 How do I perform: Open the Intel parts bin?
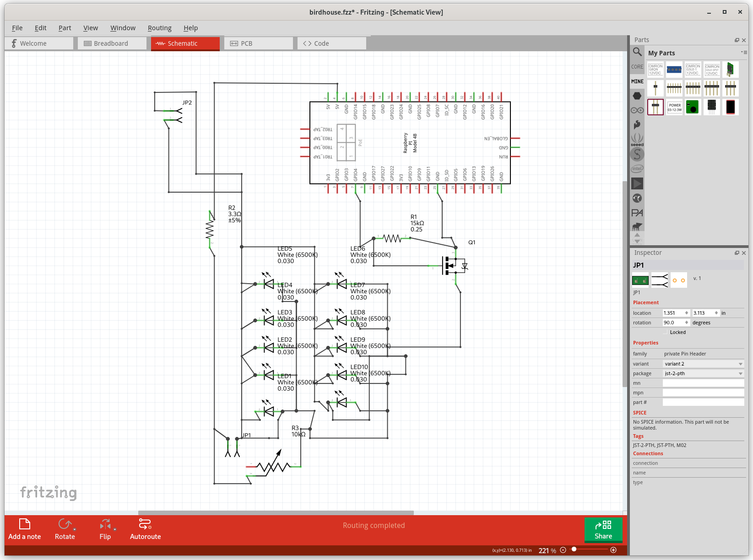637,169
